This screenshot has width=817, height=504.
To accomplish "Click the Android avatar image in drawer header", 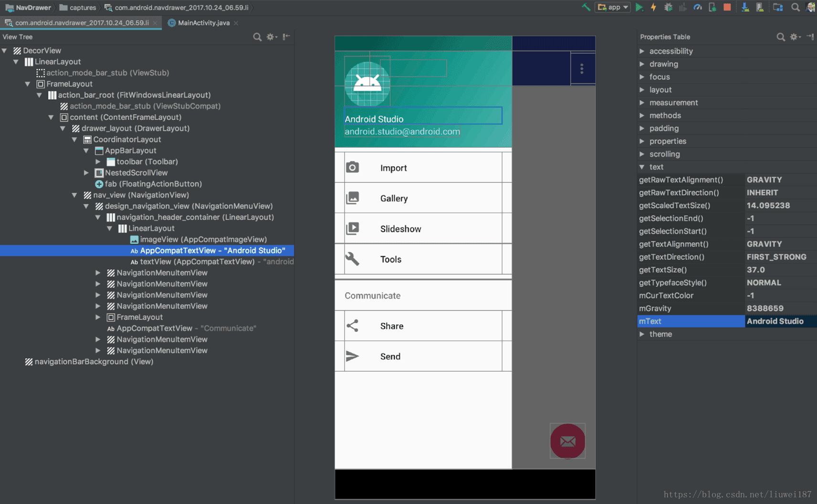I will coord(367,84).
